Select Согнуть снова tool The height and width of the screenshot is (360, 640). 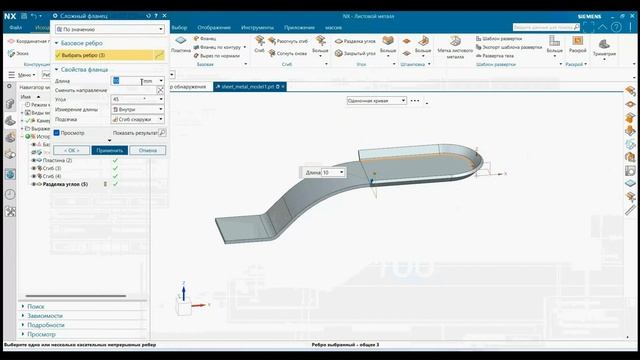[x=288, y=53]
